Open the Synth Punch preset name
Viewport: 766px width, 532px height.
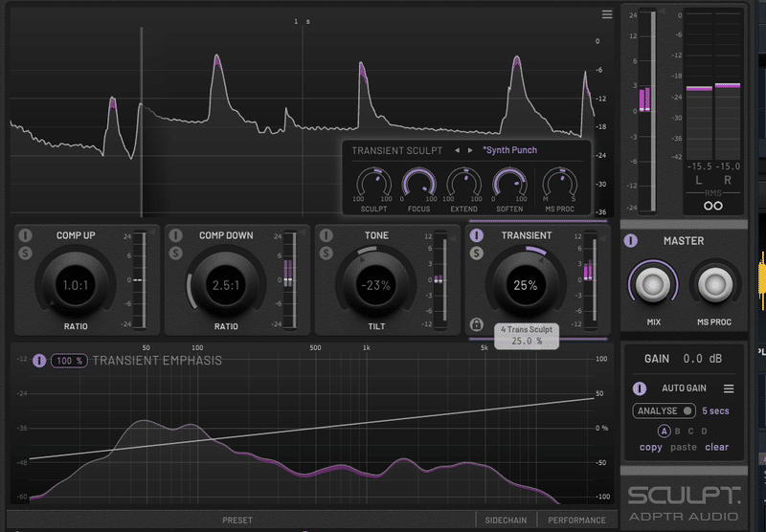tap(510, 150)
